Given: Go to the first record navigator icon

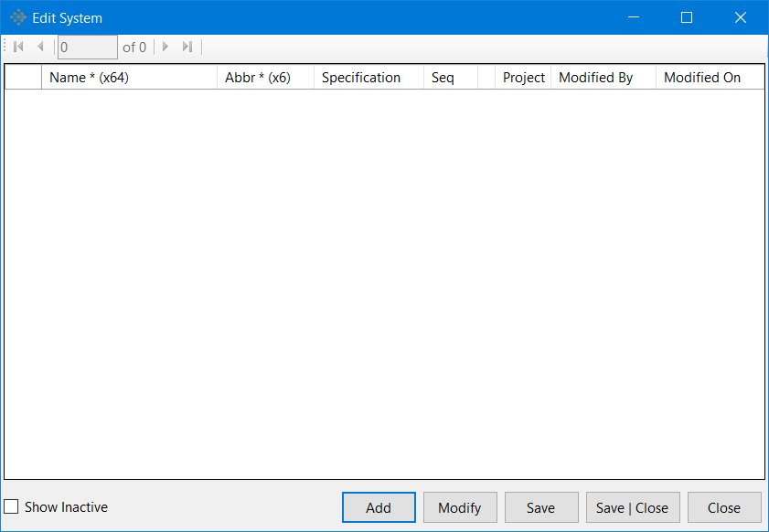Looking at the screenshot, I should 18,47.
